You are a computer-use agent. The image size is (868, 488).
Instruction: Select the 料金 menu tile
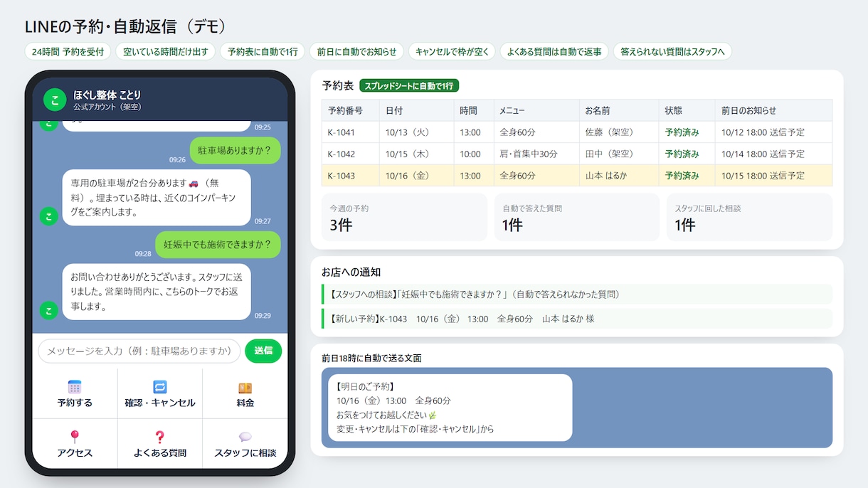245,393
